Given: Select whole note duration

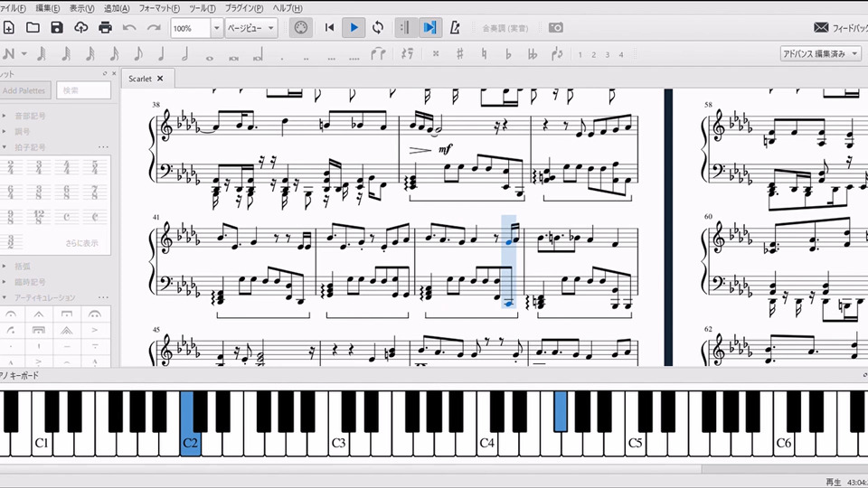Looking at the screenshot, I should (209, 56).
